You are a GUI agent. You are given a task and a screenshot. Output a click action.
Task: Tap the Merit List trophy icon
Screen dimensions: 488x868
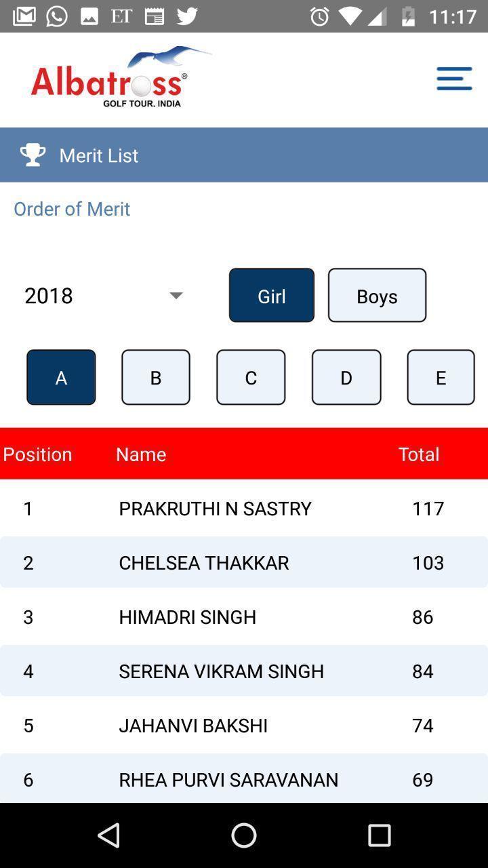33,155
